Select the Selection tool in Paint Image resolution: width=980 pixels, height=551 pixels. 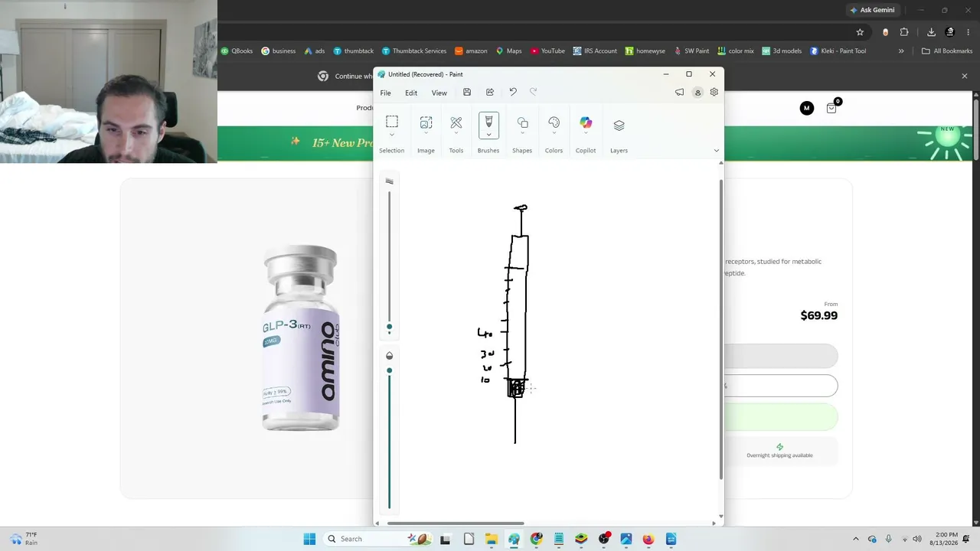[391, 122]
